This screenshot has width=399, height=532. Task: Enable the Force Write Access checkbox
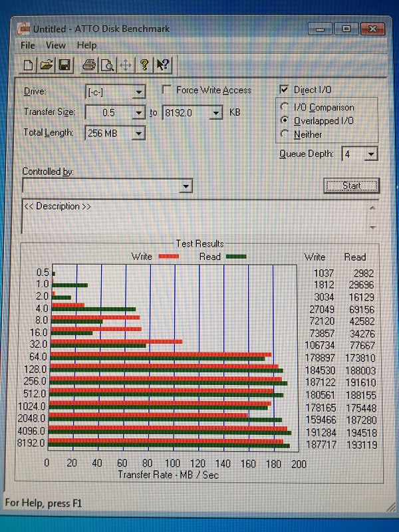pyautogui.click(x=166, y=90)
